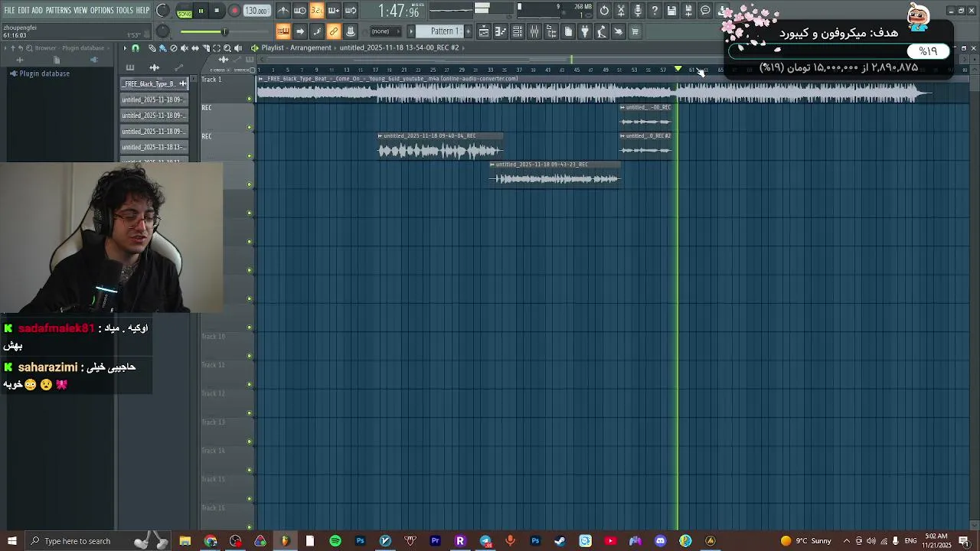Save the project with the floppy icon
Image resolution: width=980 pixels, height=551 pixels.
click(x=671, y=11)
